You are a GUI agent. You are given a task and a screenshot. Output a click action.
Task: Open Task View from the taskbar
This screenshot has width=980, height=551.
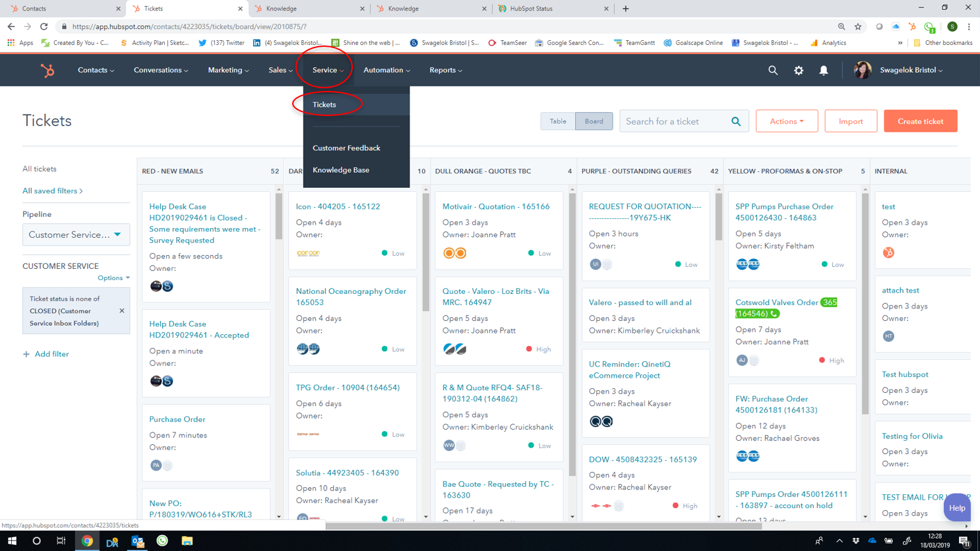pos(61,541)
